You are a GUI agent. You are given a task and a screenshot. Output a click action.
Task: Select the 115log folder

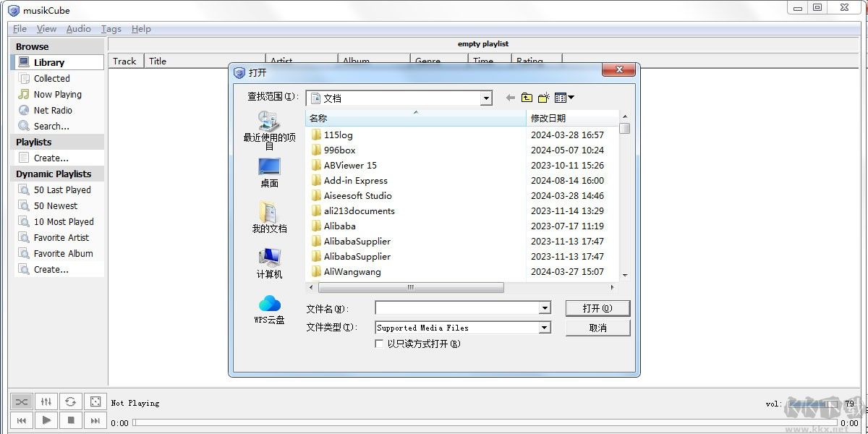(338, 135)
